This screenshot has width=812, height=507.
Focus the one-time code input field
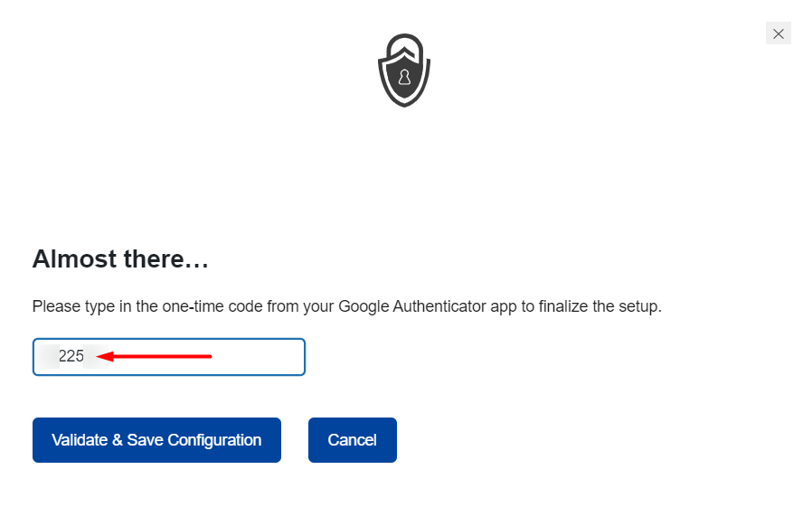[x=169, y=357]
